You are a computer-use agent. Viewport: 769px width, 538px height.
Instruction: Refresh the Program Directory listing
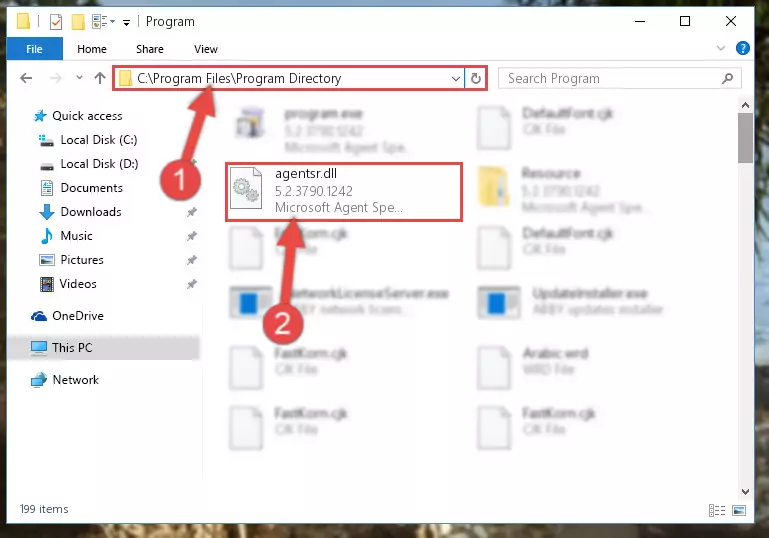pyautogui.click(x=476, y=78)
